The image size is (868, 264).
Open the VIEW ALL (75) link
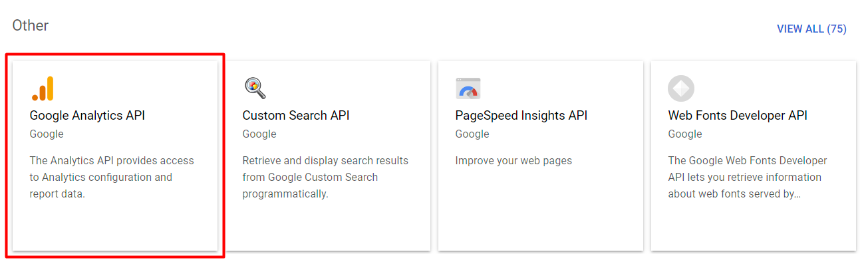pyautogui.click(x=811, y=29)
